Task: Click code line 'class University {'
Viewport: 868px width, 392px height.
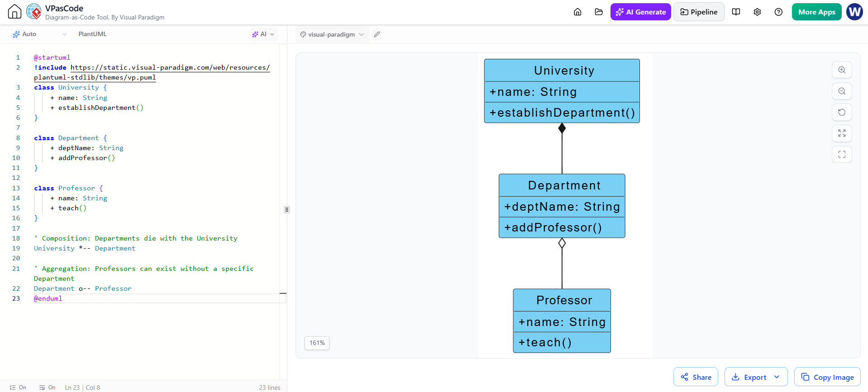Action: (x=70, y=87)
